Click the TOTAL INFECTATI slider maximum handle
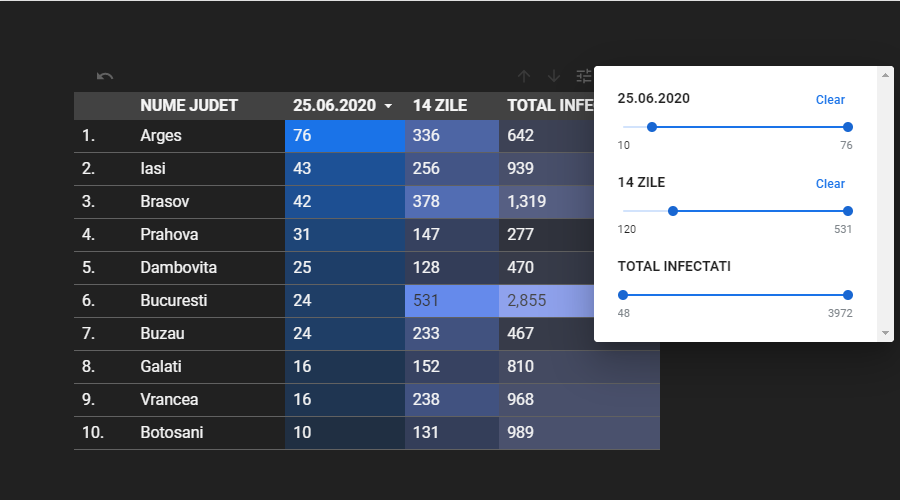This screenshot has width=900, height=500. 848,295
